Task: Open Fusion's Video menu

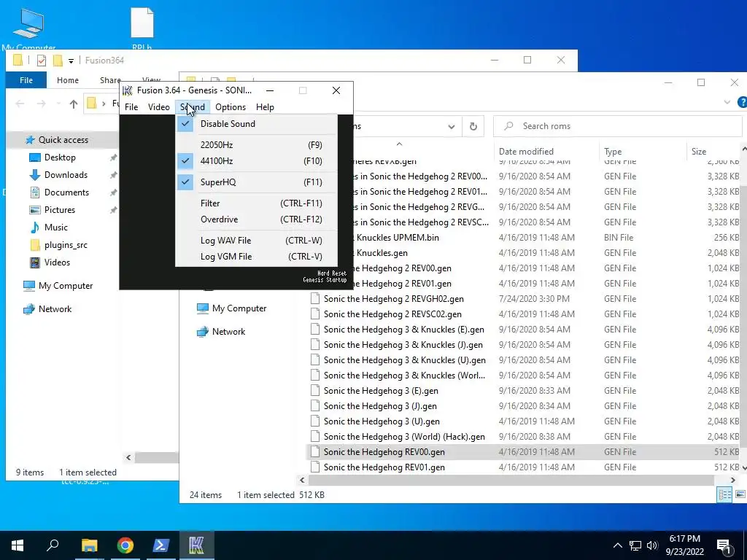Action: tap(158, 107)
